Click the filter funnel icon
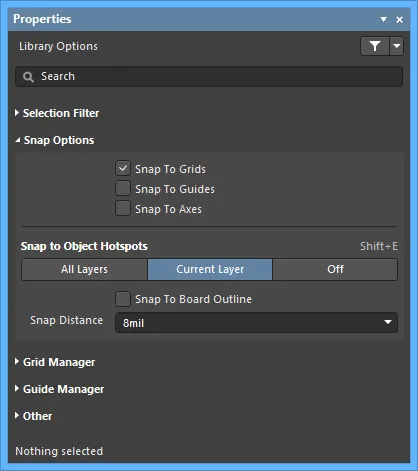Screen dimensions: 418x471 (375, 46)
